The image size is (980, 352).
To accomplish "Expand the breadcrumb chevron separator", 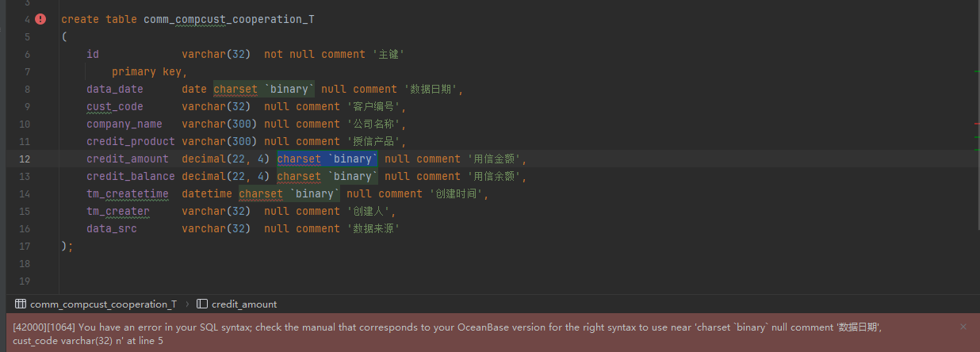I will (187, 304).
